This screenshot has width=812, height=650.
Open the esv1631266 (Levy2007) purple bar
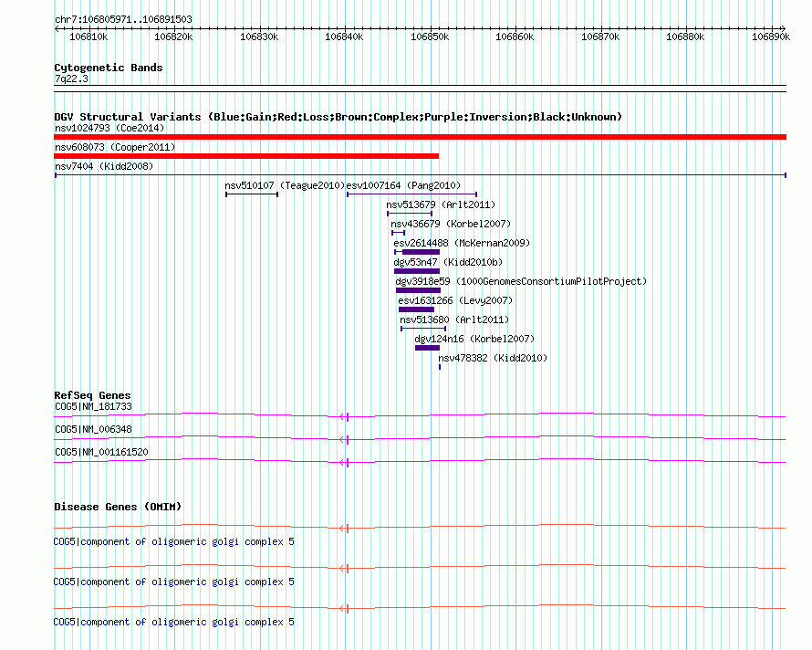(x=416, y=309)
